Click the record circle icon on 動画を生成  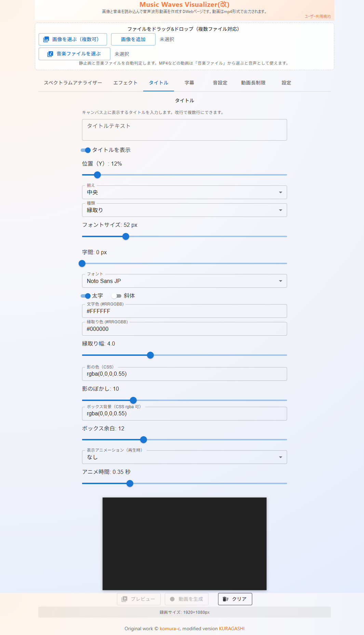point(172,599)
